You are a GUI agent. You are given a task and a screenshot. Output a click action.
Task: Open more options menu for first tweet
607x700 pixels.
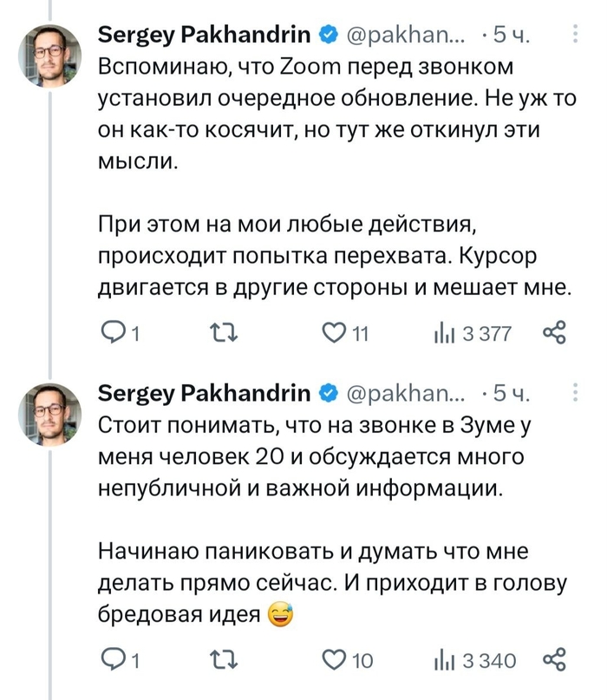tap(578, 35)
